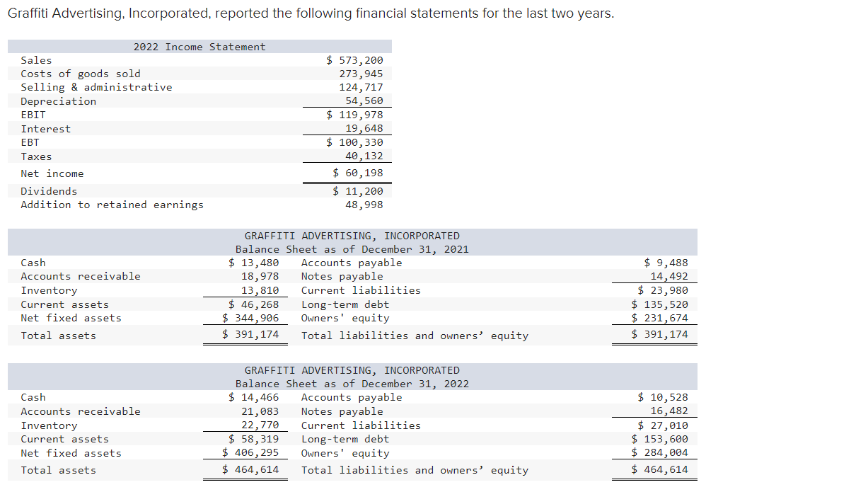This screenshot has height=492, width=868.
Task: Click the Balance Sheet December 31, 2021 header
Action: [x=352, y=249]
